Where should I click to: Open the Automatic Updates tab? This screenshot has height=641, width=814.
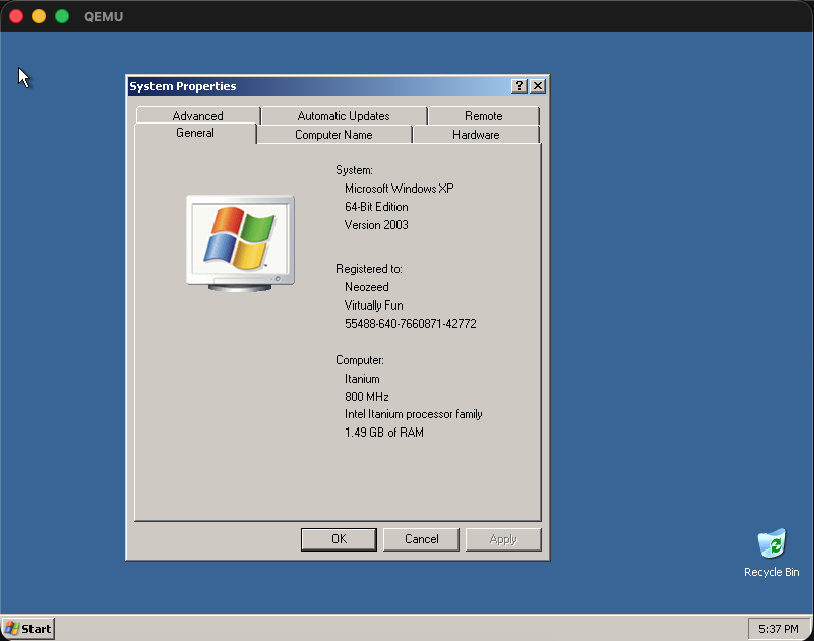(344, 116)
